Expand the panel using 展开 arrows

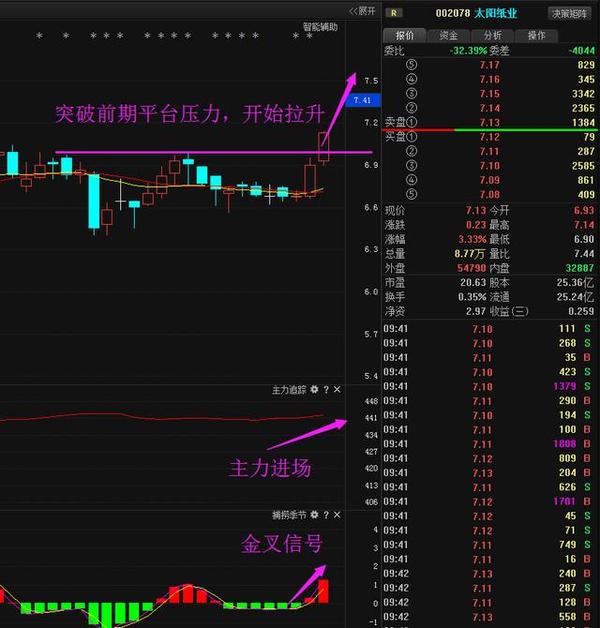click(x=360, y=11)
